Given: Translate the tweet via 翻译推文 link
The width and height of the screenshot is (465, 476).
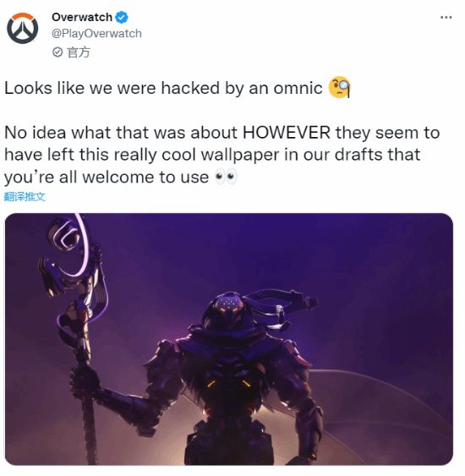Looking at the screenshot, I should [25, 197].
